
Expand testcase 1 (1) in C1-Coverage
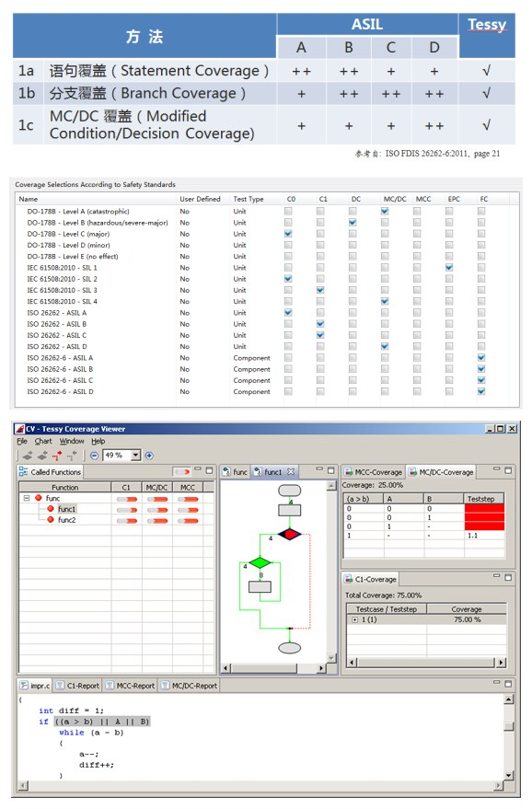point(355,619)
